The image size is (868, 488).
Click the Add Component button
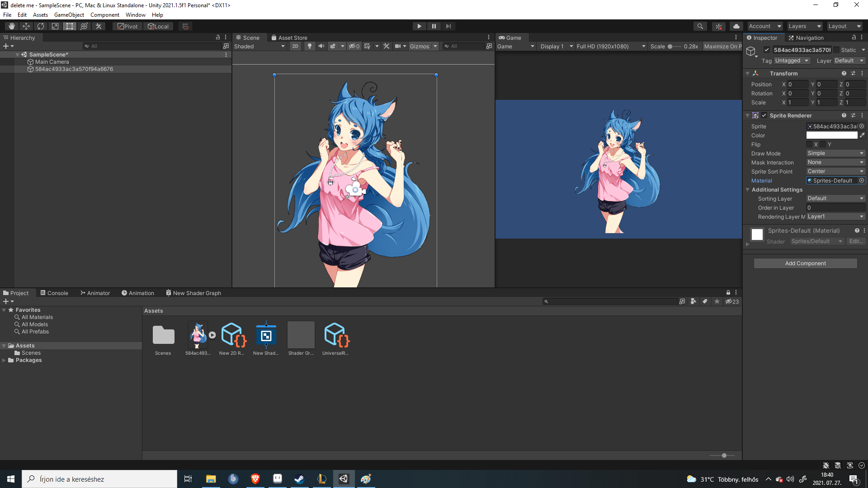point(805,263)
